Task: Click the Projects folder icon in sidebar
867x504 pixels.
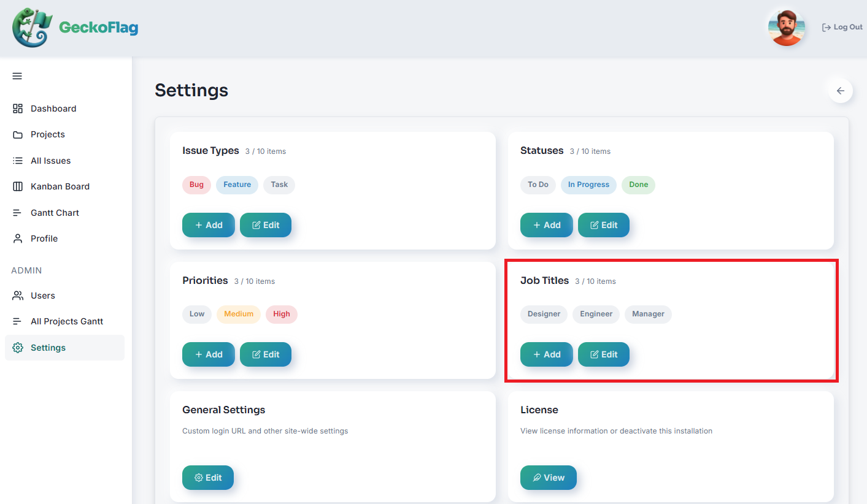Action: (18, 134)
